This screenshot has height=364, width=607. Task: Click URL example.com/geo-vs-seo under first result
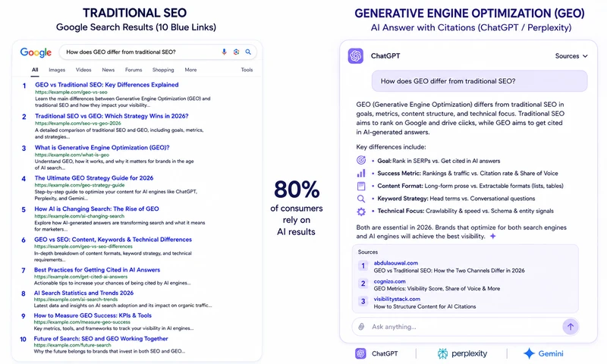[x=71, y=93]
